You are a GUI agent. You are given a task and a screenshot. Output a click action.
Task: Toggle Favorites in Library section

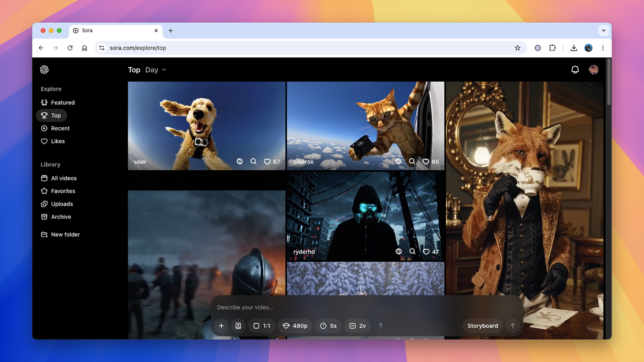[x=63, y=190]
